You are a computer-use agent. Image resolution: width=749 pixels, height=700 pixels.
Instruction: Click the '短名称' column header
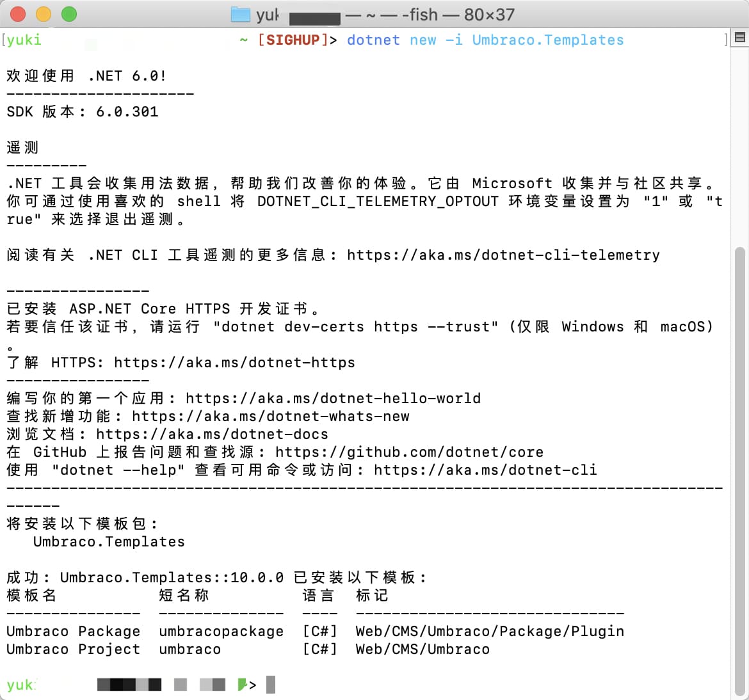coord(184,596)
